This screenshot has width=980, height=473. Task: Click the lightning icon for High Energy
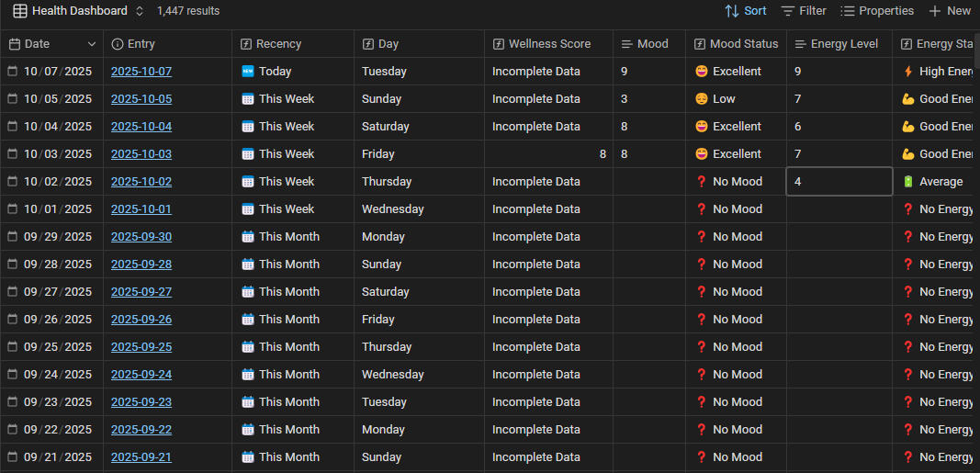908,72
